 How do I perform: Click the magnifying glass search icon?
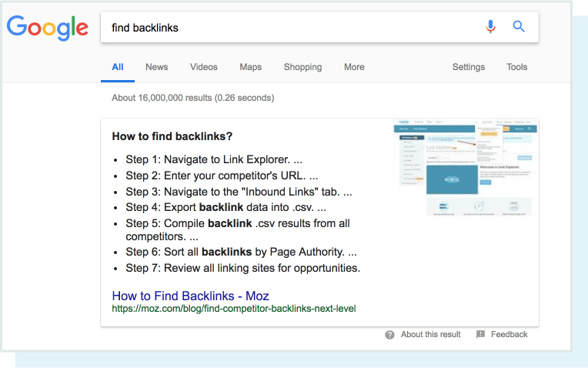(x=519, y=27)
